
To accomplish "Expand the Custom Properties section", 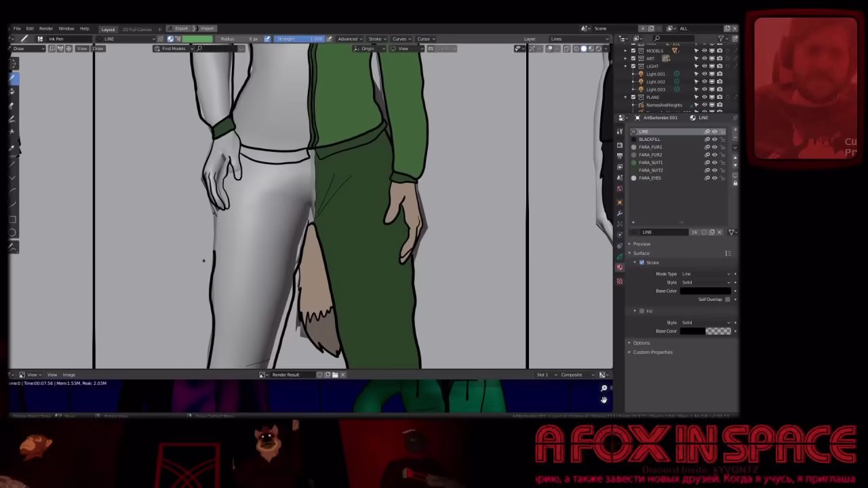I will click(652, 352).
